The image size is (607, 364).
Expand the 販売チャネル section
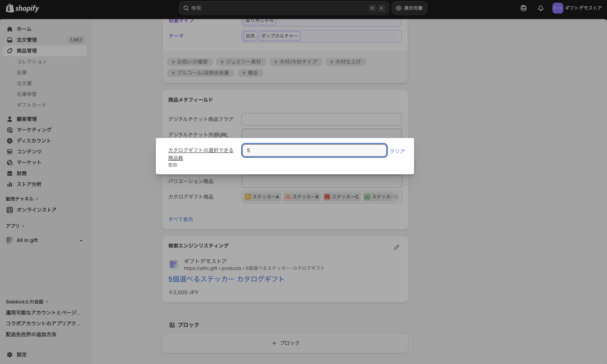22,199
